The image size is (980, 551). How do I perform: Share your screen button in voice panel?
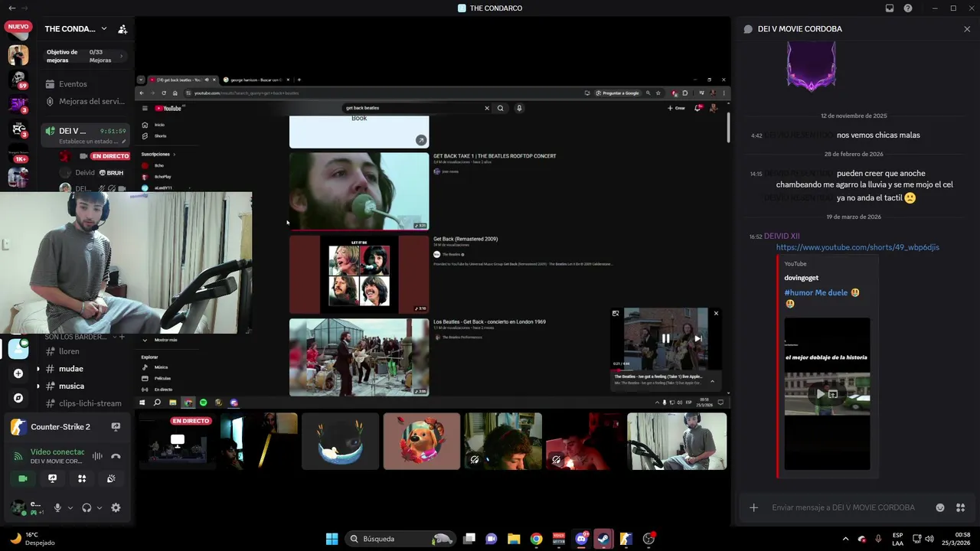(52, 478)
